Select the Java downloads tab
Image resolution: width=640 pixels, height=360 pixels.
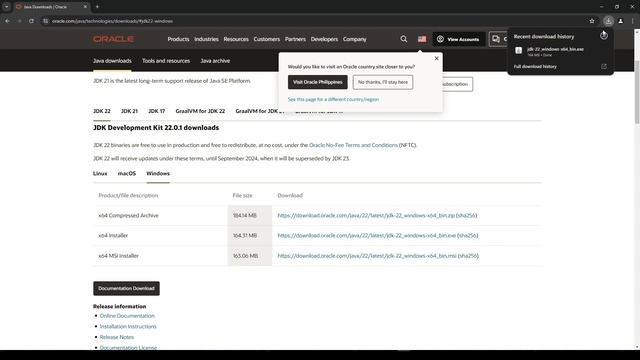tap(112, 61)
